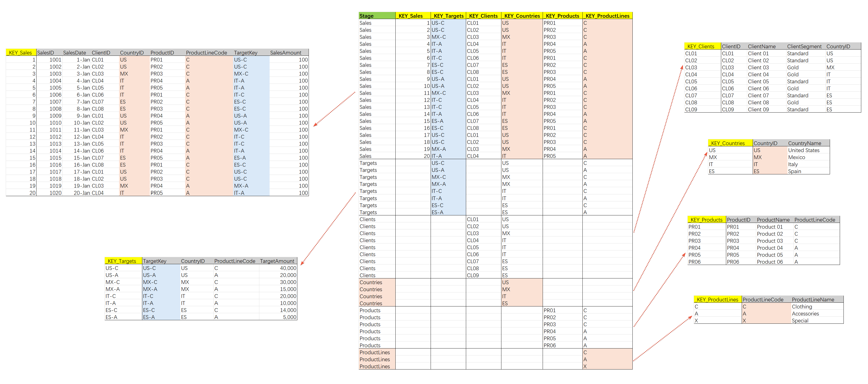Click the _KEY_ProductLines header in stage table

607,16
